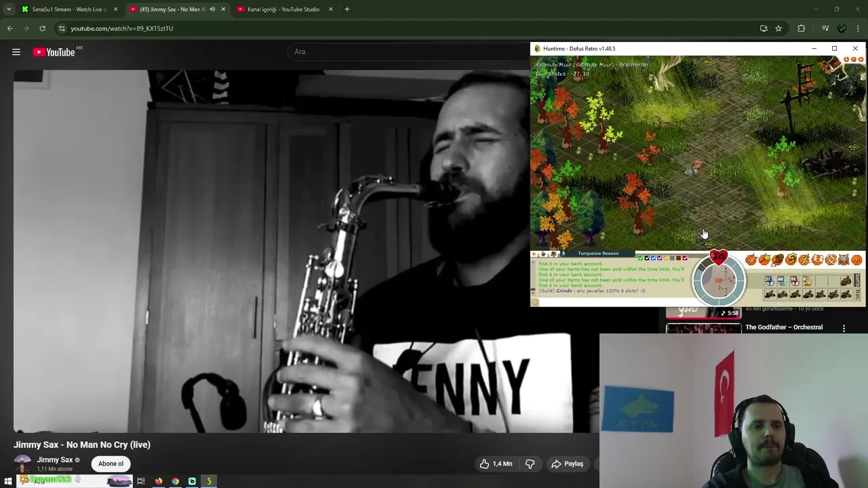Open the browser three-dot menu
The image size is (868, 488).
pyautogui.click(x=858, y=28)
